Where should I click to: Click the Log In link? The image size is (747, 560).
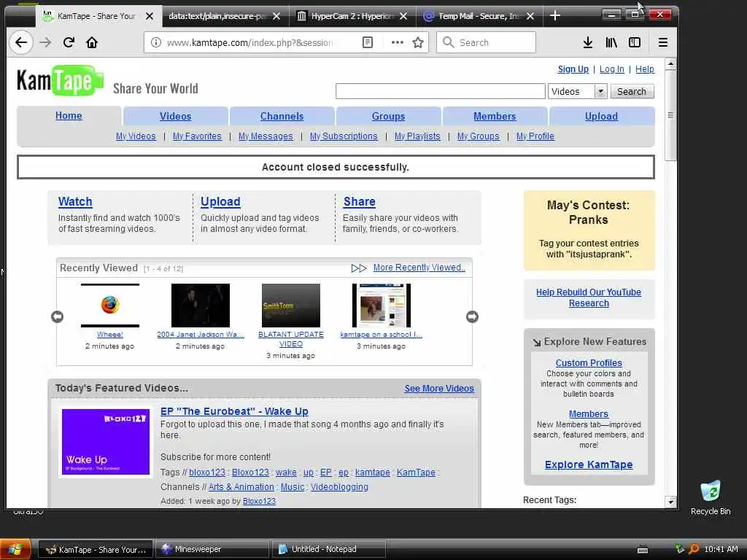tap(612, 69)
